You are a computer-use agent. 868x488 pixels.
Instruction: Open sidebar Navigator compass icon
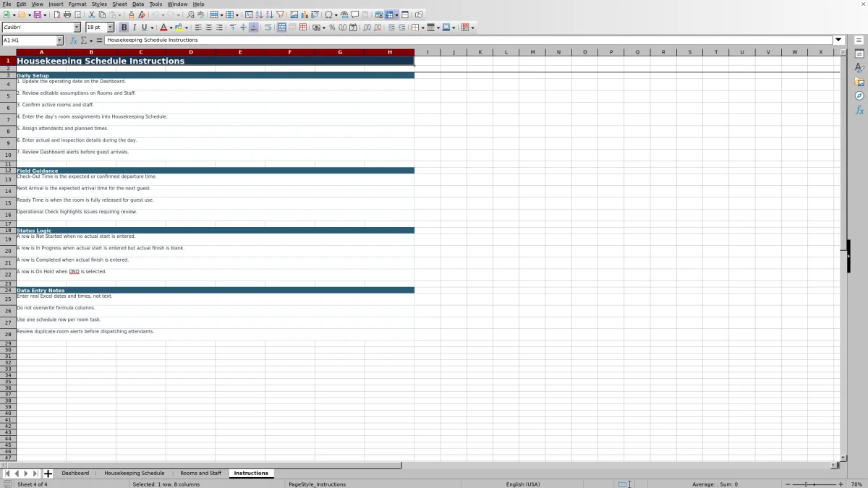coord(859,95)
